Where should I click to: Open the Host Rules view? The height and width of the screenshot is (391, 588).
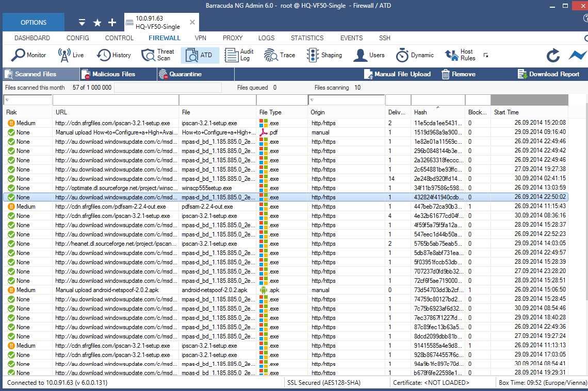[x=460, y=55]
